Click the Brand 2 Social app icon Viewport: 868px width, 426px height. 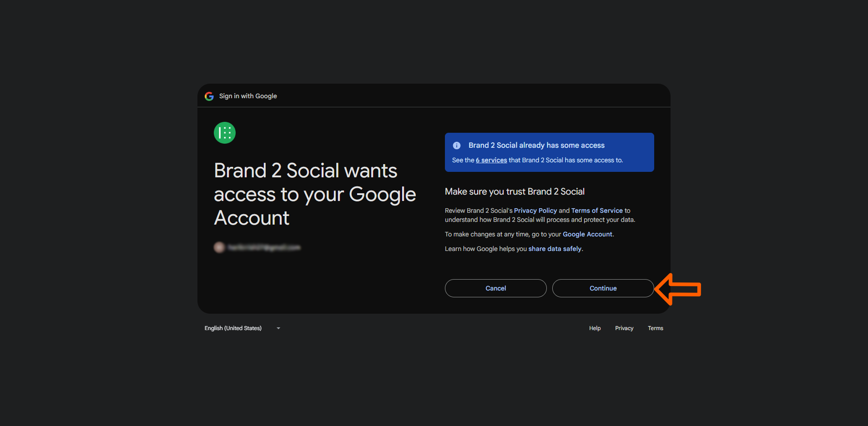click(224, 132)
